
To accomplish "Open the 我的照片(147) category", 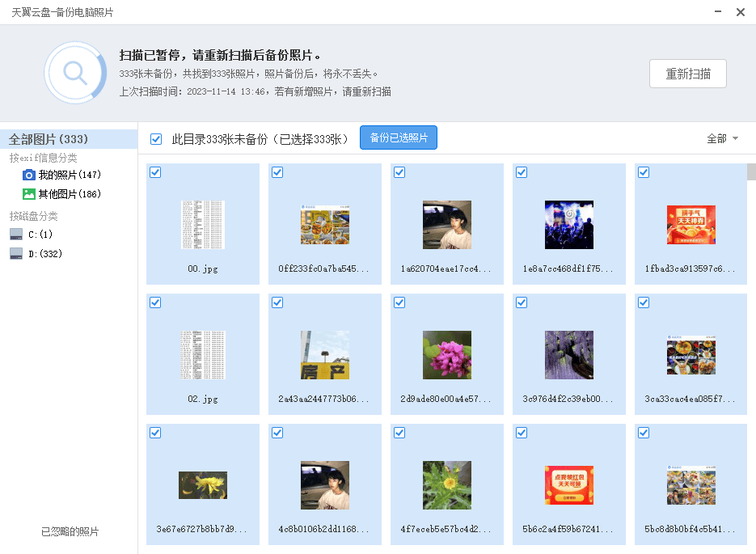I will (x=70, y=175).
